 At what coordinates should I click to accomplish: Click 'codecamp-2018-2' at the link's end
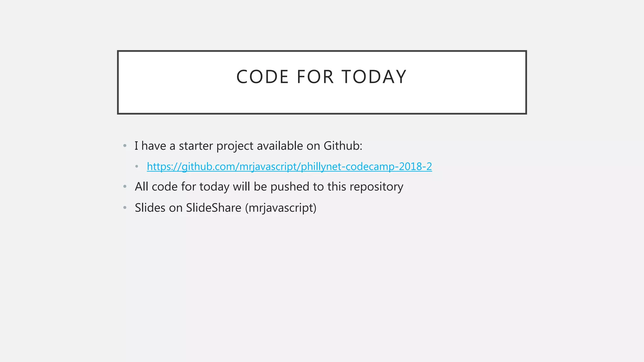(389, 167)
